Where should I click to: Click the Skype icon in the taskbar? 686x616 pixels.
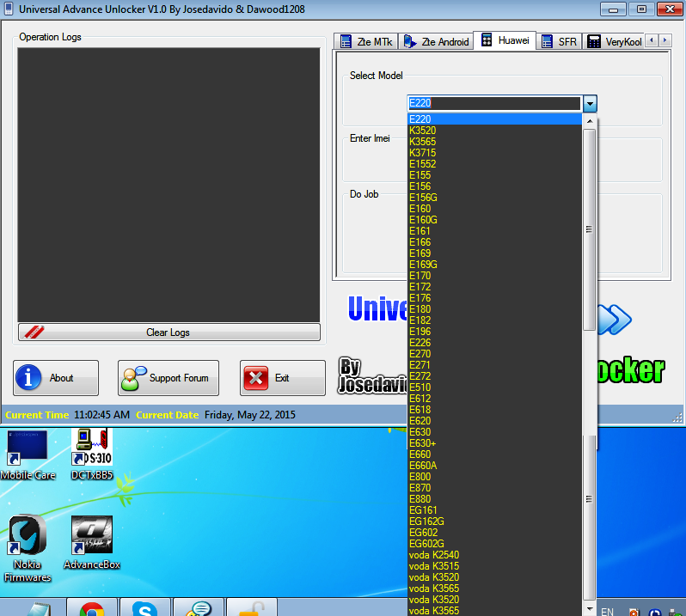[x=144, y=608]
